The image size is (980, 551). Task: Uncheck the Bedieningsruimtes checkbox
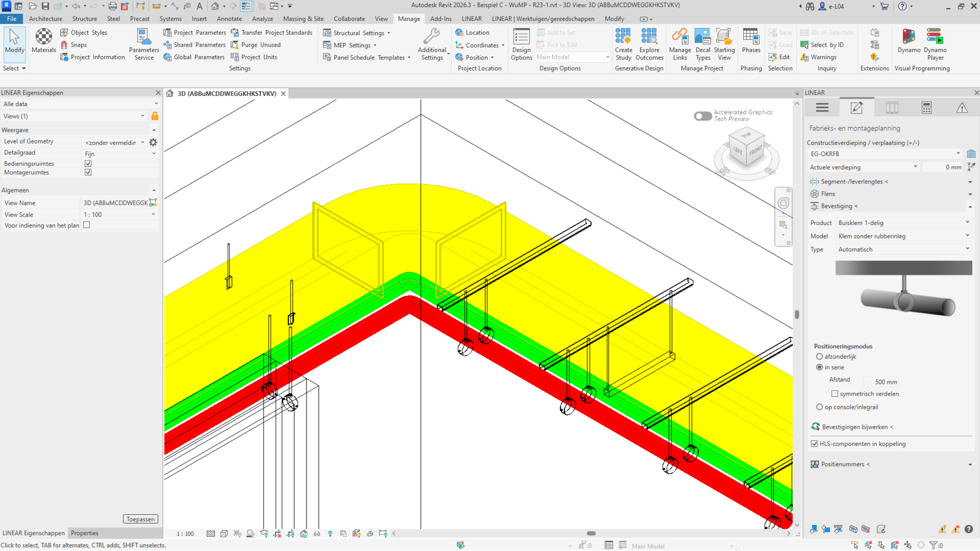[88, 164]
